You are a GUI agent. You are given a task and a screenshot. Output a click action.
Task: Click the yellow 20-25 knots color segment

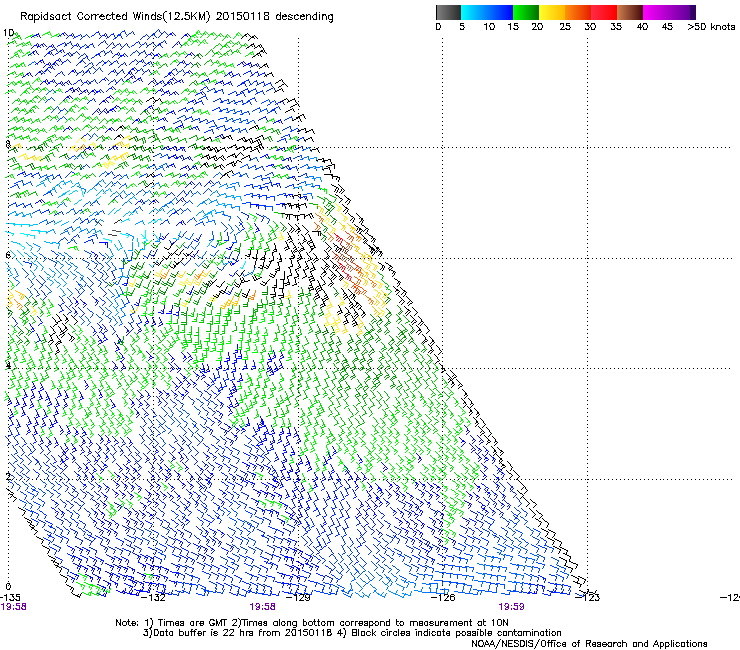552,12
